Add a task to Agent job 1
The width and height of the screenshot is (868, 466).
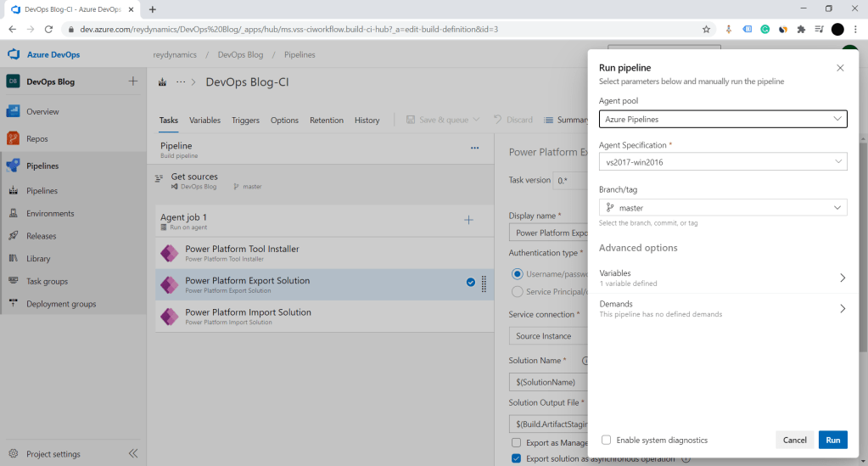(468, 220)
